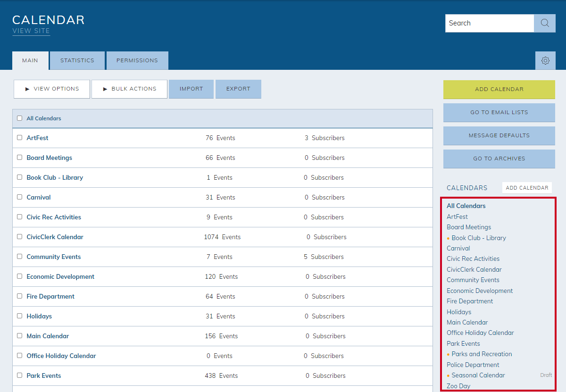
Task: Click the 438 Events count
Action: click(222, 375)
